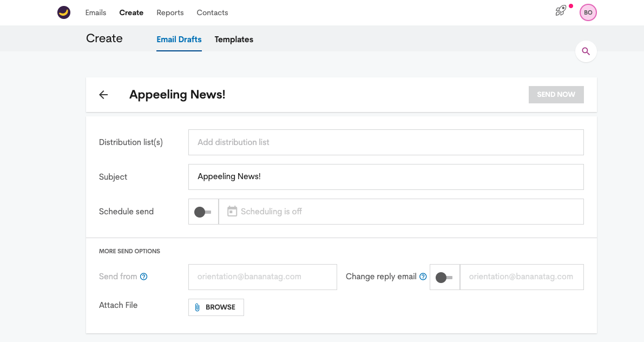Click the SEND NOW button
The height and width of the screenshot is (342, 644).
coord(556,95)
